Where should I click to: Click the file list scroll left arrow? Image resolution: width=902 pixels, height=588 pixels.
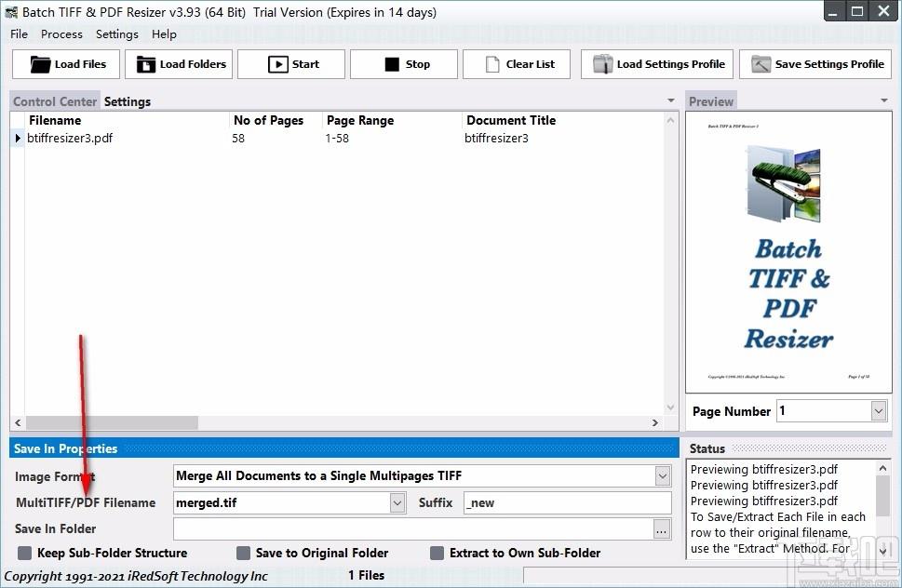pos(18,422)
